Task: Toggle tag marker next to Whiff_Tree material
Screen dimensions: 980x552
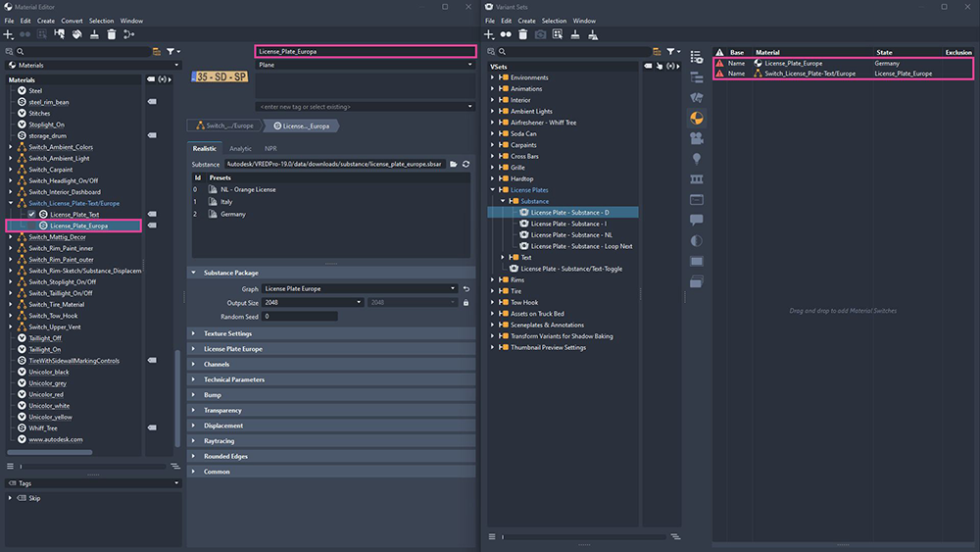Action: pyautogui.click(x=152, y=427)
